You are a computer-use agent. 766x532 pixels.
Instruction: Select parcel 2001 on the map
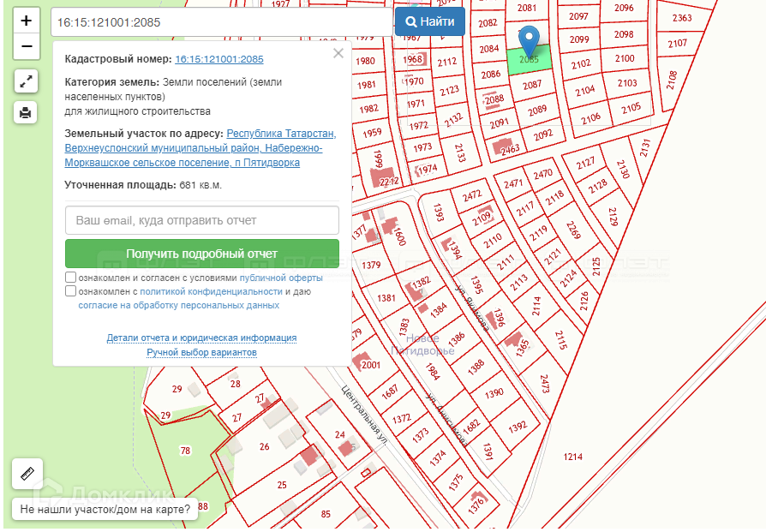[371, 365]
